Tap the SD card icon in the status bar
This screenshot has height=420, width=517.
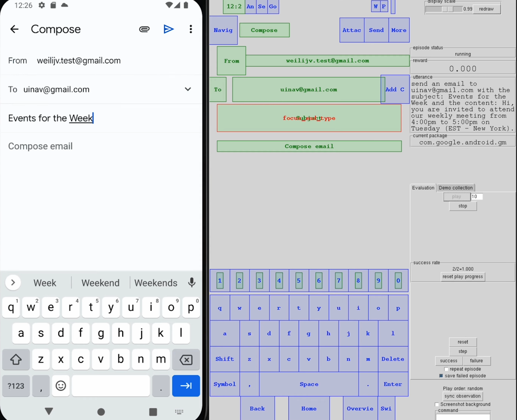[x=53, y=5]
